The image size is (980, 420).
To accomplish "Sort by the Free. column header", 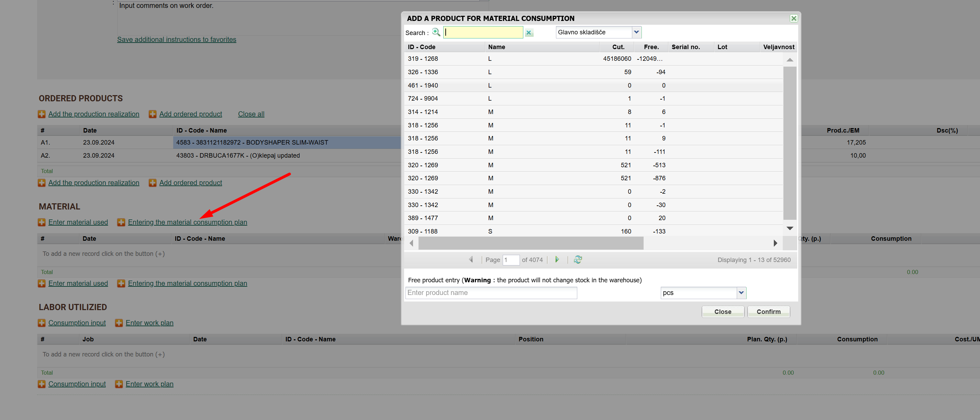I will [651, 47].
